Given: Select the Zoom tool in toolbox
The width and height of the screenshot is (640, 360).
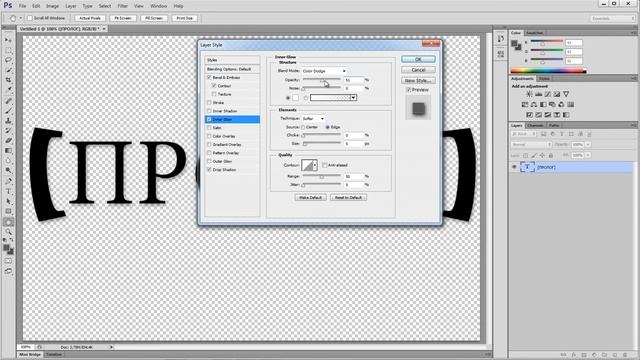Looking at the screenshot, I should tap(8, 232).
